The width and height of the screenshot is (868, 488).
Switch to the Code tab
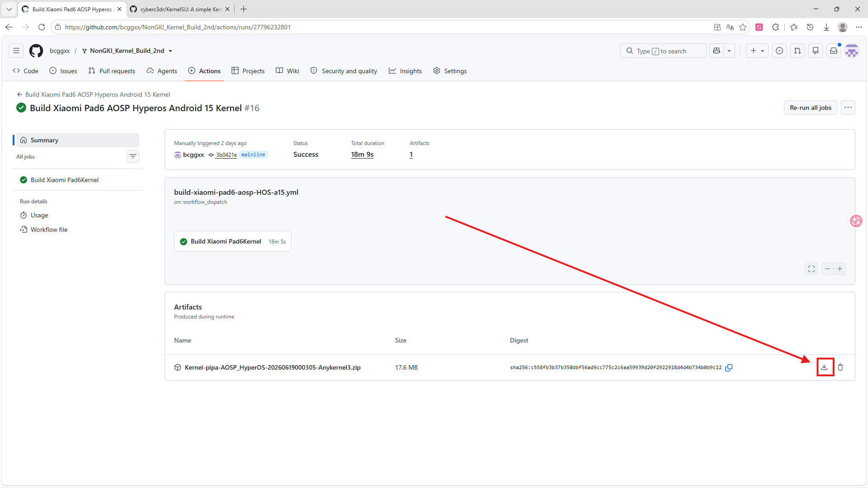click(x=26, y=71)
